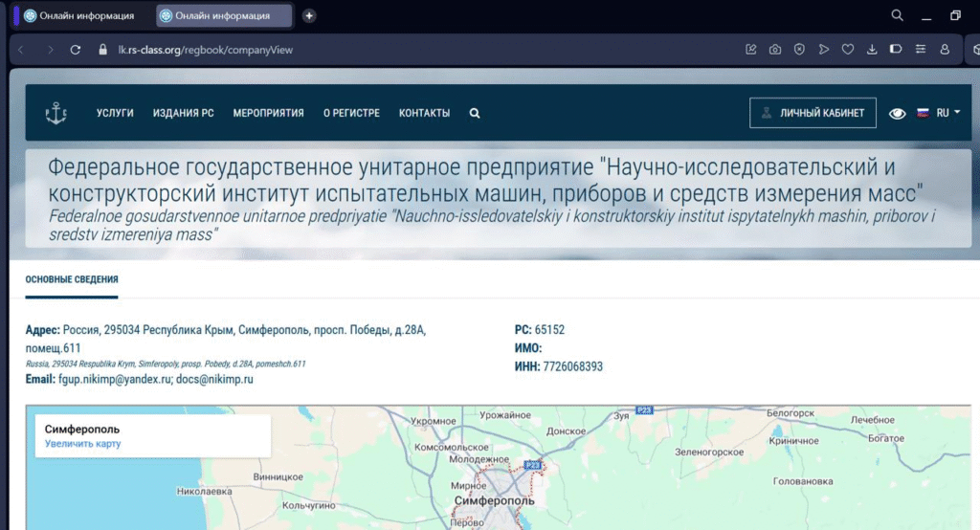Image resolution: width=980 pixels, height=530 pixels.
Task: Open the ad blocker shield icon
Action: click(x=799, y=50)
